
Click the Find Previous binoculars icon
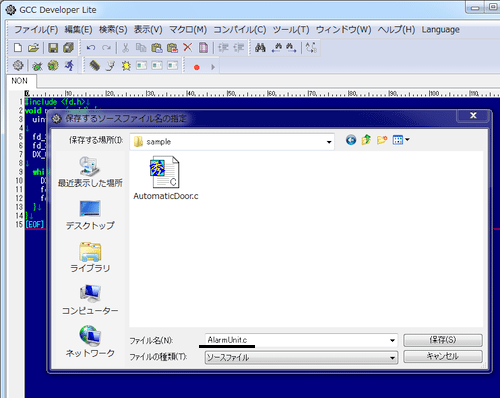[277, 48]
